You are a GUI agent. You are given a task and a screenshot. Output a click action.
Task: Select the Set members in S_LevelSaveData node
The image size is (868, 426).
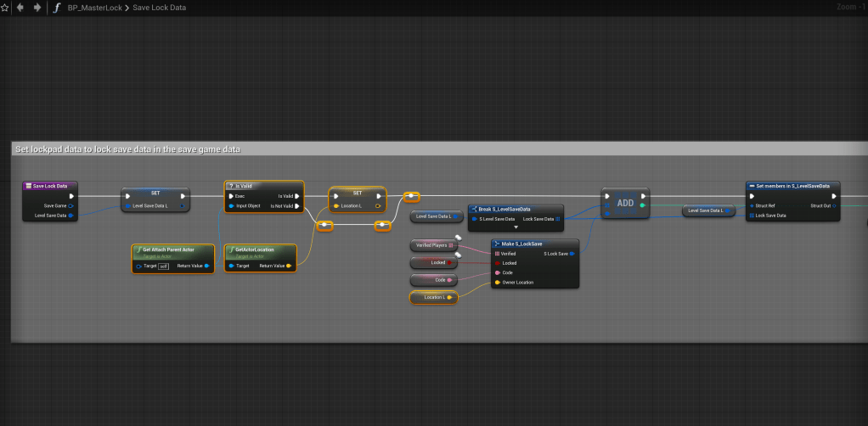click(x=793, y=186)
